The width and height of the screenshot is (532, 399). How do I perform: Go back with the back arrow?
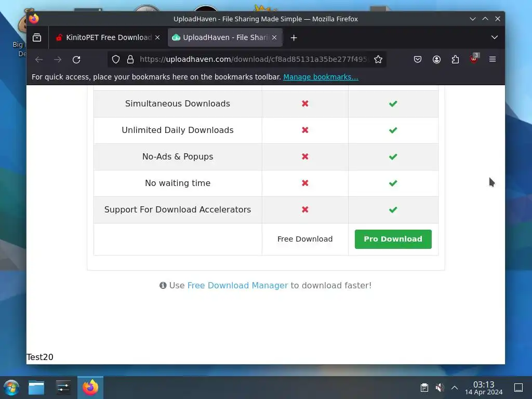coord(39,59)
